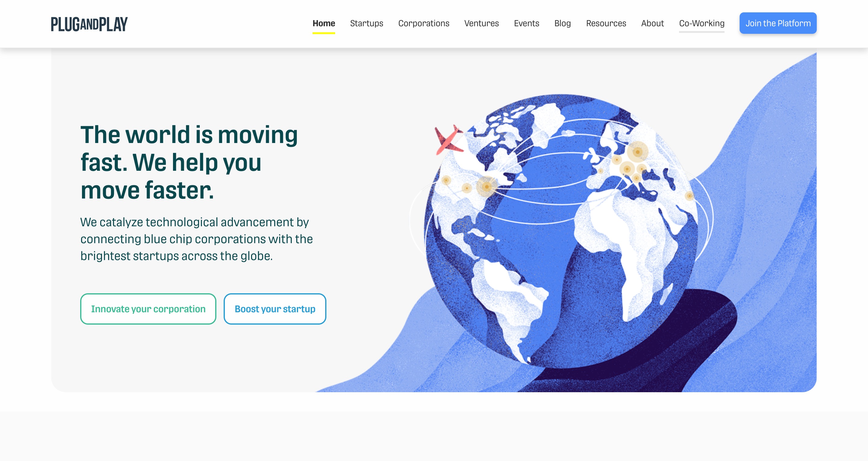The height and width of the screenshot is (461, 868).
Task: Click the Boost your startup button
Action: pos(275,309)
